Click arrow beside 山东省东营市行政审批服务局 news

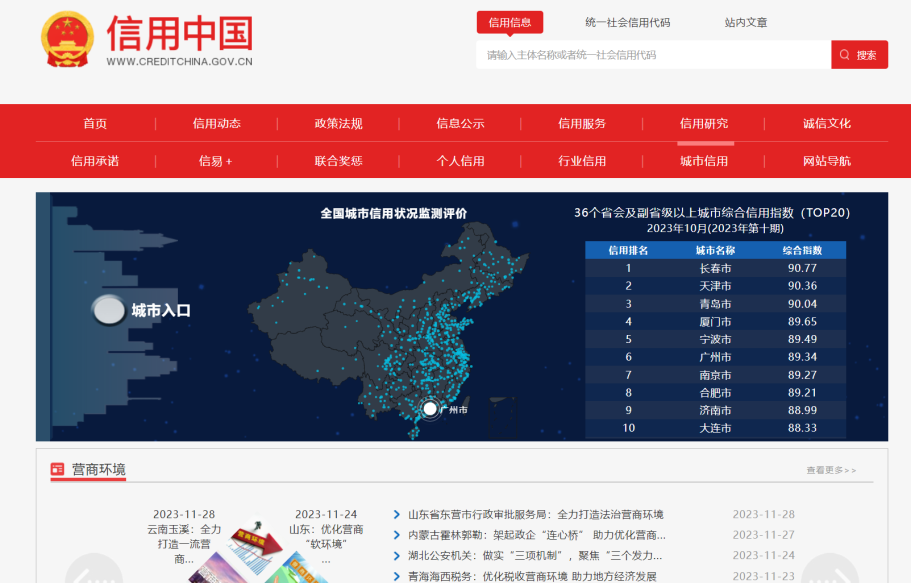pos(397,514)
